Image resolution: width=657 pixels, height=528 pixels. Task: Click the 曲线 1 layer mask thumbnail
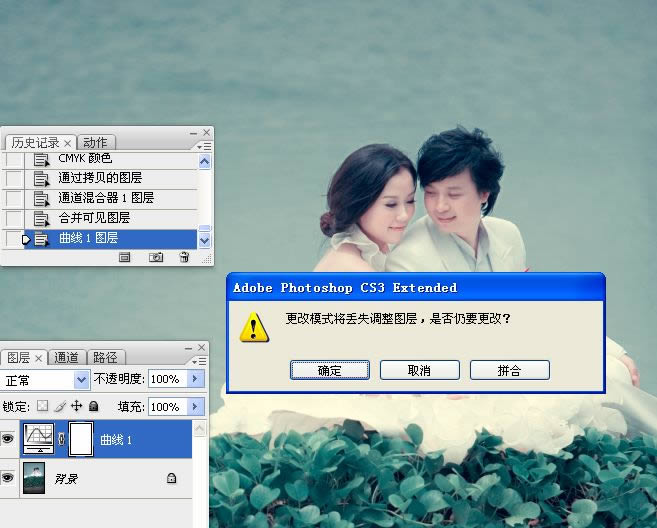pyautogui.click(x=81, y=440)
